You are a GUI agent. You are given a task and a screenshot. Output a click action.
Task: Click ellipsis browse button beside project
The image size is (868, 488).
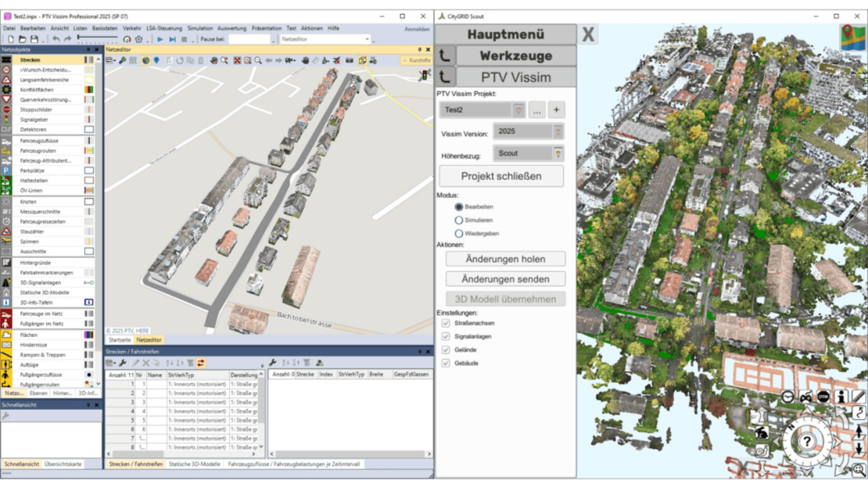(x=537, y=109)
